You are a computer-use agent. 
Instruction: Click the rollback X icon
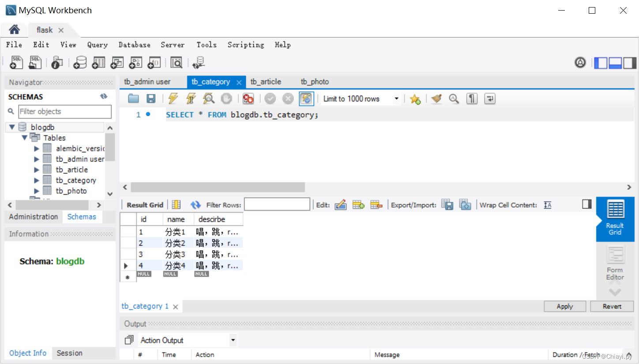(288, 99)
